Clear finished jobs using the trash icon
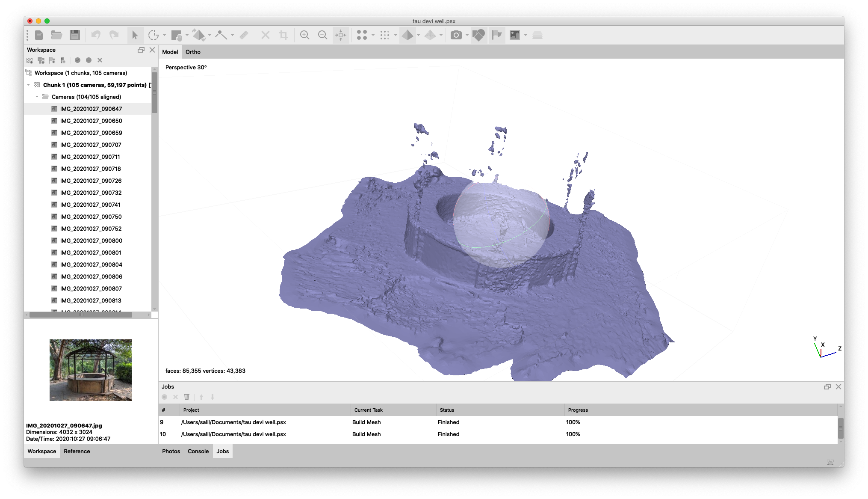Image resolution: width=868 pixels, height=499 pixels. (187, 397)
